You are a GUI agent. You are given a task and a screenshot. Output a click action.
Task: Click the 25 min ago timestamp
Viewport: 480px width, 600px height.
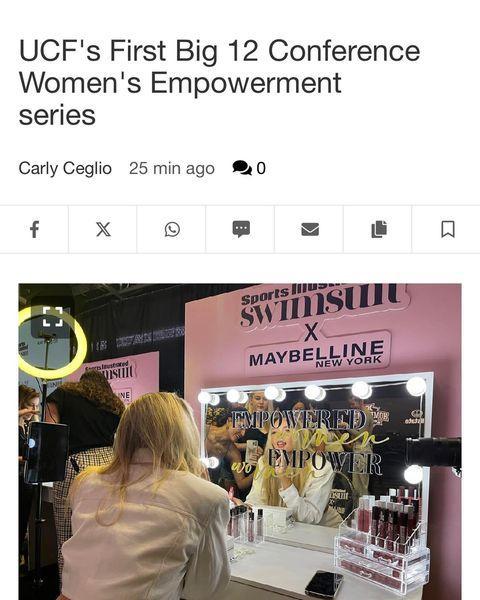[x=171, y=168]
